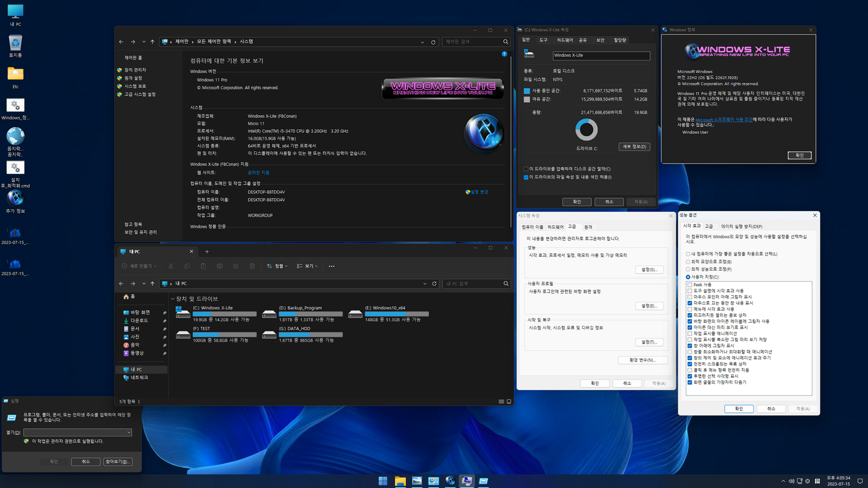Click the drive name field containing Windows X-Lite
Screen dimensions: 868x488
coord(601,55)
